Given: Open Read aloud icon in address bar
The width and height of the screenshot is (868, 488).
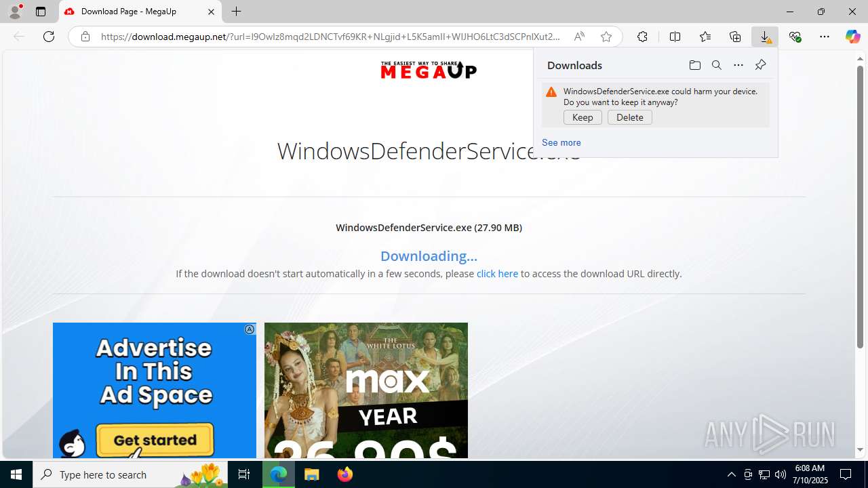Looking at the screenshot, I should point(579,37).
